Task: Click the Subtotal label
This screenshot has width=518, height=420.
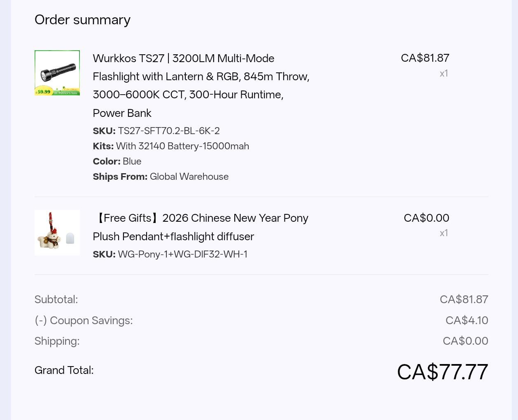Action: pyautogui.click(x=56, y=299)
